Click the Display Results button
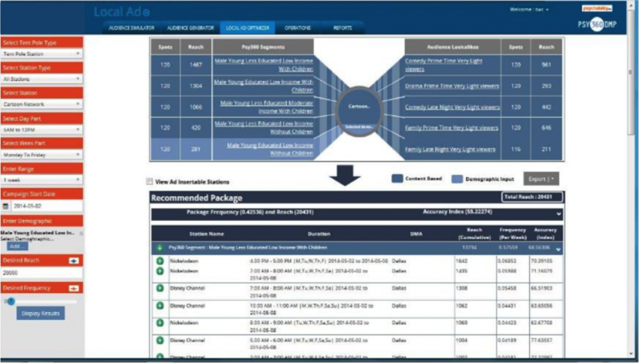The image size is (644, 363). [x=40, y=313]
